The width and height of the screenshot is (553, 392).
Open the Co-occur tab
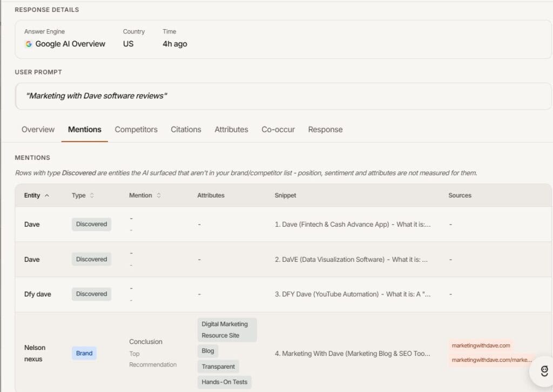point(278,130)
